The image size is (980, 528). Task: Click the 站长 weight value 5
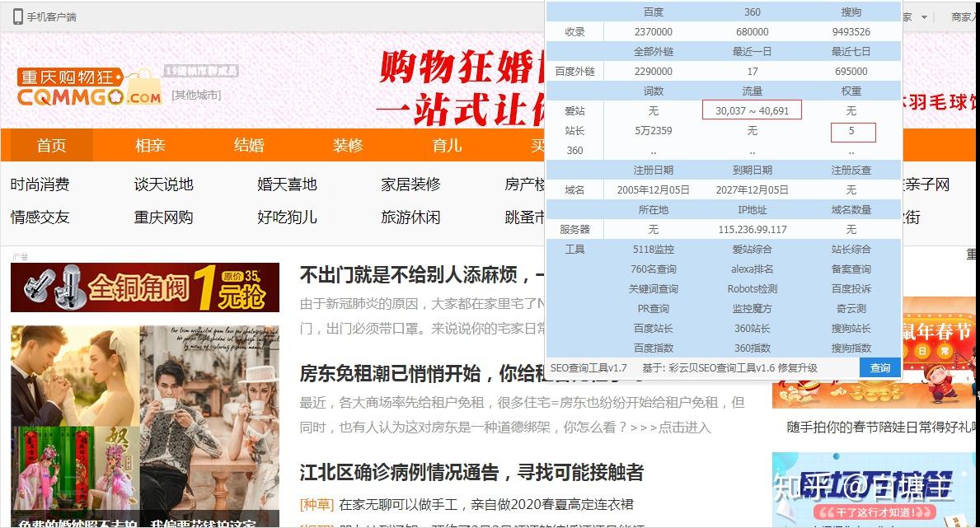point(851,131)
